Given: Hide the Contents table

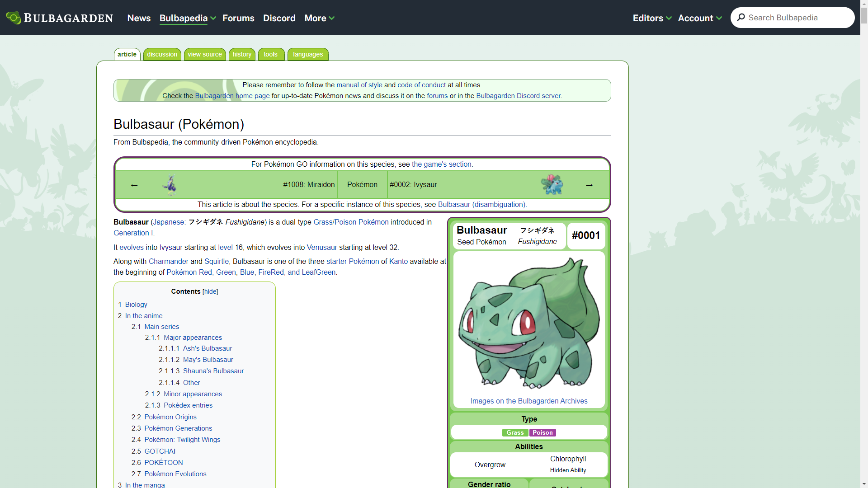Looking at the screenshot, I should click(x=210, y=291).
